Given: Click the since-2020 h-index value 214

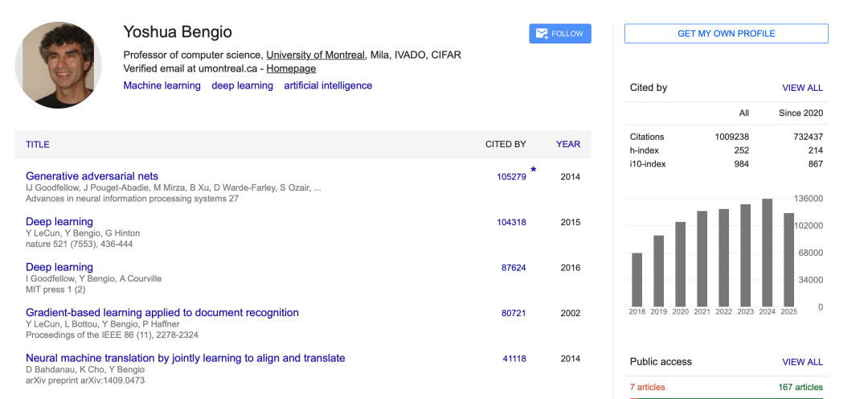Looking at the screenshot, I should click(816, 150).
